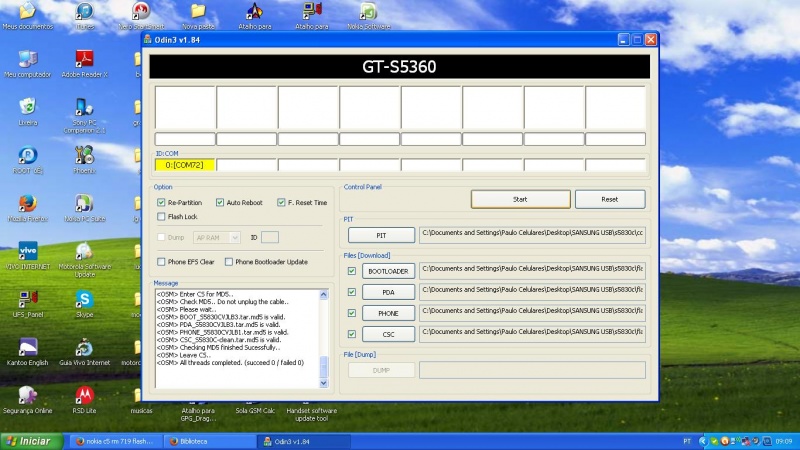Viewport: 800px width, 450px height.
Task: Uncheck the checkbox beside BOOTLOADER button
Action: tap(352, 271)
